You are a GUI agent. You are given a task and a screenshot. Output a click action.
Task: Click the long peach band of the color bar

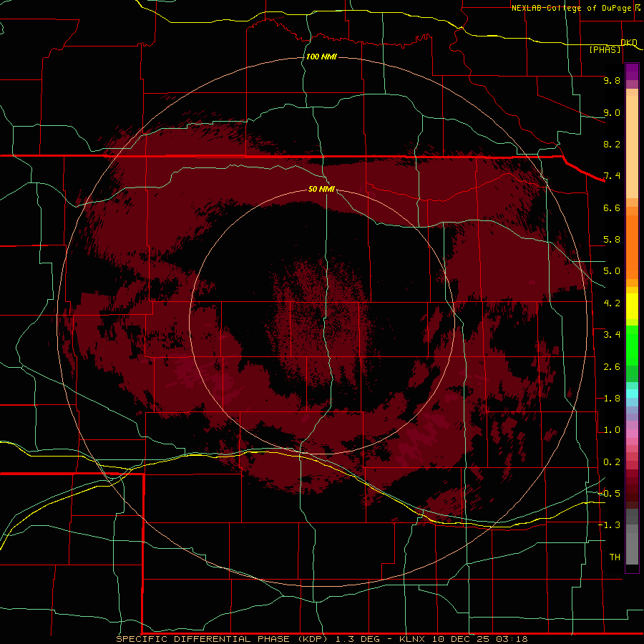pyautogui.click(x=632, y=147)
